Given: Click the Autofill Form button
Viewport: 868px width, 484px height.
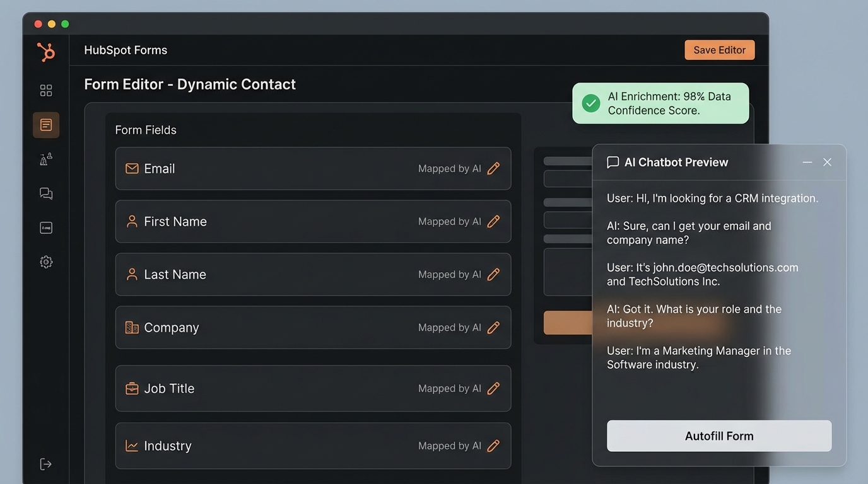Looking at the screenshot, I should [718, 435].
